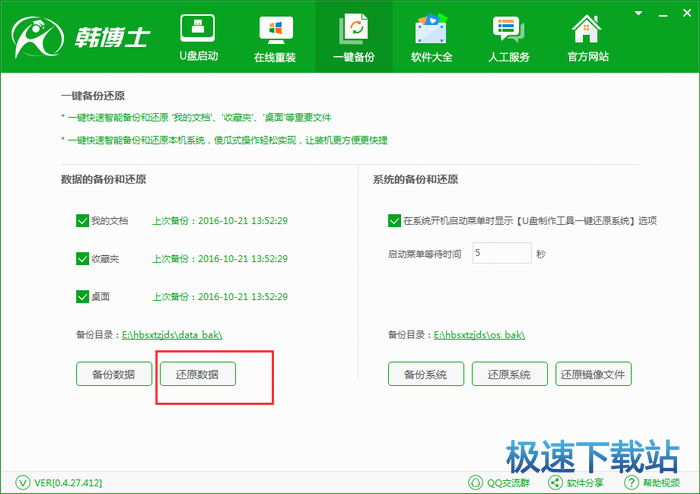Click the 备份系统 button

[x=426, y=374]
